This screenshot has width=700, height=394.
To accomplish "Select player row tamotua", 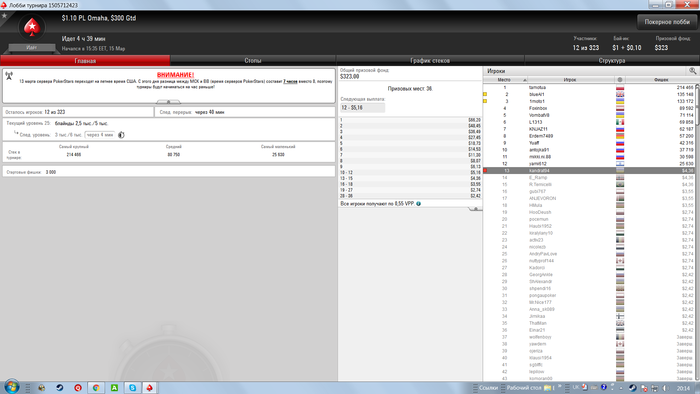I will (x=588, y=87).
